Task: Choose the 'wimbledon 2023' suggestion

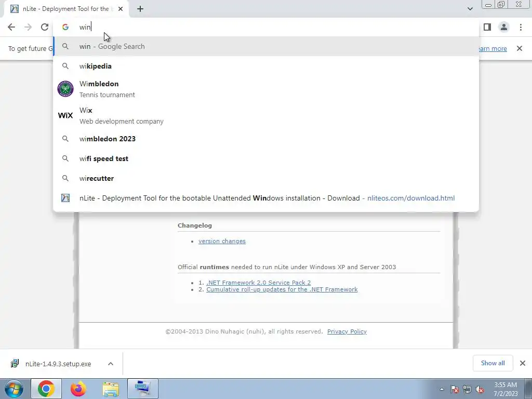Action: 266,139
